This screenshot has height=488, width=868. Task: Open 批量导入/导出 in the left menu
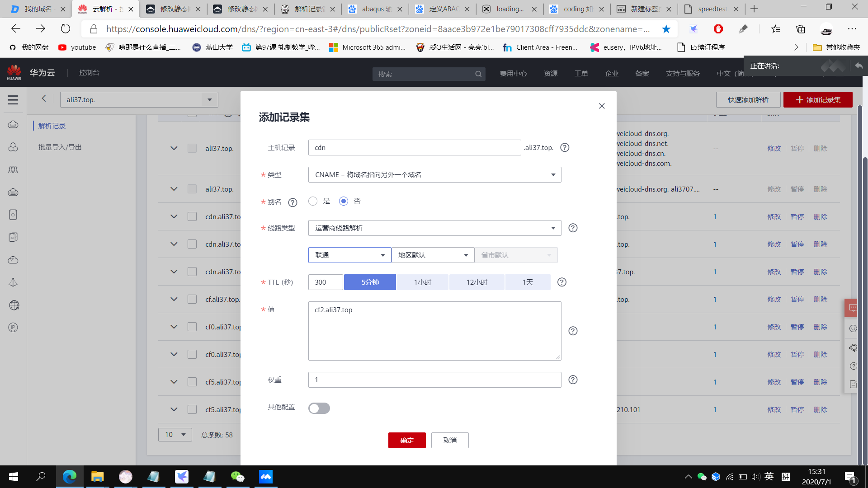pyautogui.click(x=60, y=147)
